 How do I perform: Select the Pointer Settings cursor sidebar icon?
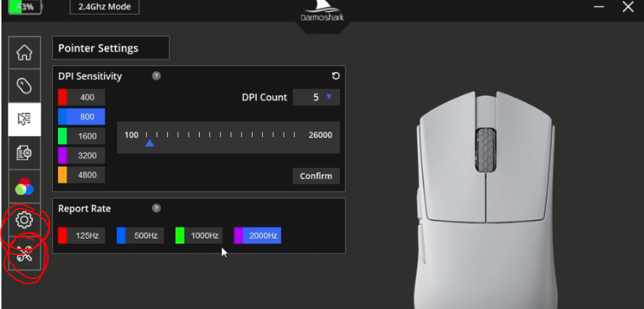click(24, 119)
